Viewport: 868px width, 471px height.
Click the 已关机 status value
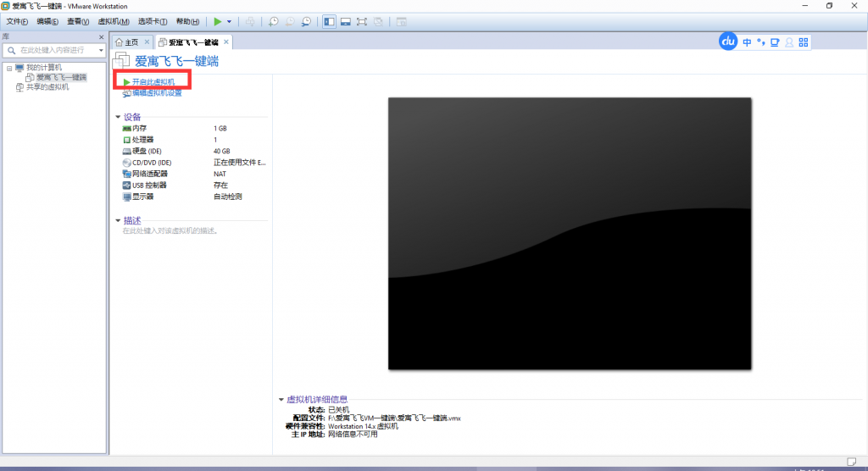click(339, 410)
